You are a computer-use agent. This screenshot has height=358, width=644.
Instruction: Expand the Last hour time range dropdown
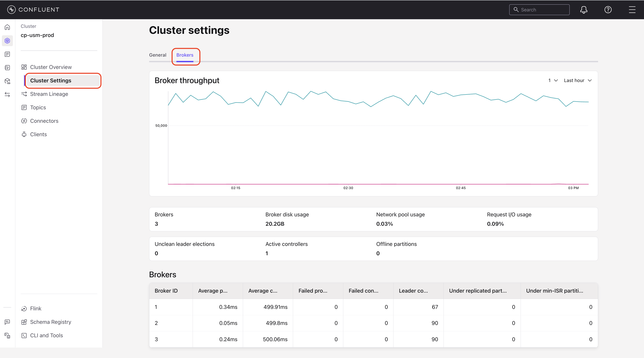pyautogui.click(x=578, y=81)
